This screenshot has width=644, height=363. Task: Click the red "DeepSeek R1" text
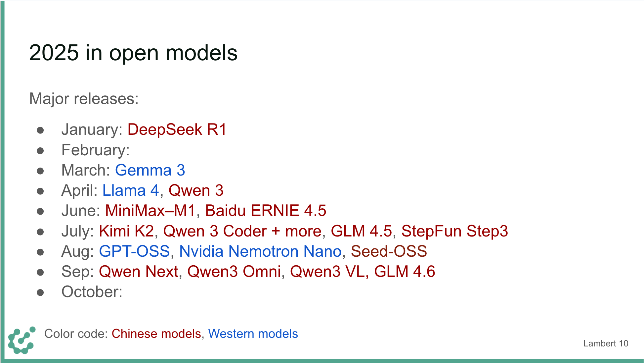click(177, 130)
